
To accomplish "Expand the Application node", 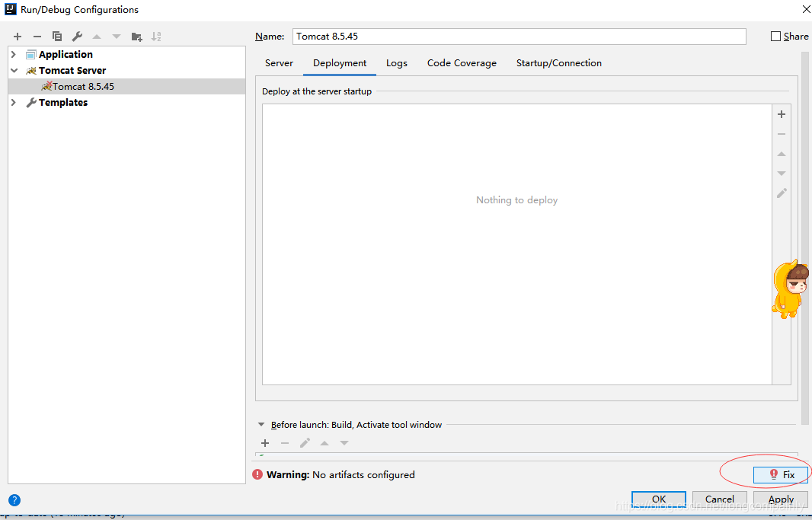I will pyautogui.click(x=14, y=54).
